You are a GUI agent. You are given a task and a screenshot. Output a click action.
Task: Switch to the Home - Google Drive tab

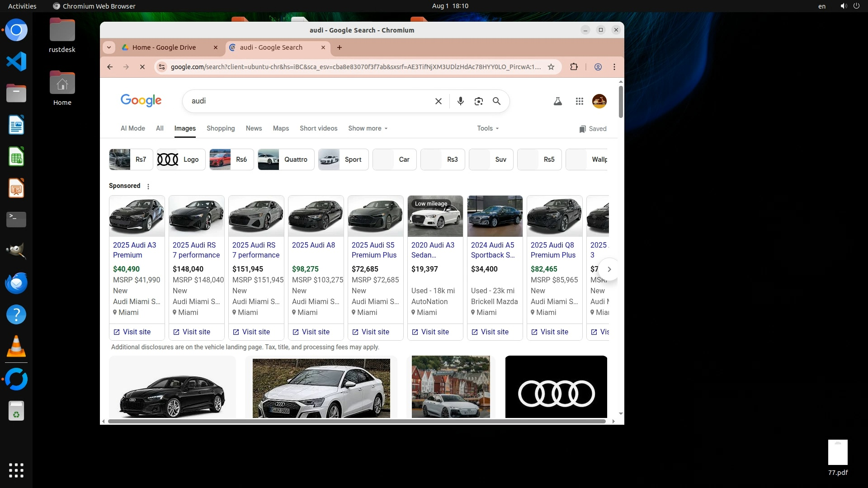(164, 47)
